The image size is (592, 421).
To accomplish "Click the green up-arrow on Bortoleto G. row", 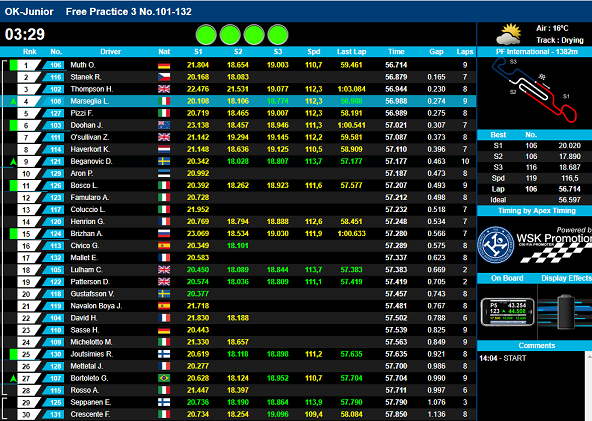I will (x=13, y=378).
